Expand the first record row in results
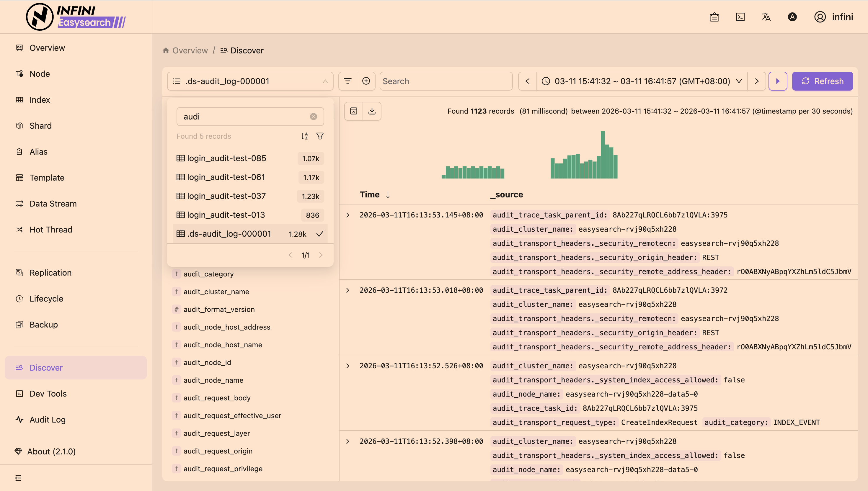Viewport: 868px width, 491px height. click(348, 215)
